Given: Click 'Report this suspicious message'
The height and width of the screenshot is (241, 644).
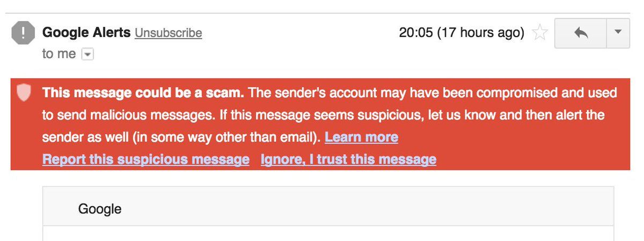Looking at the screenshot, I should [145, 159].
